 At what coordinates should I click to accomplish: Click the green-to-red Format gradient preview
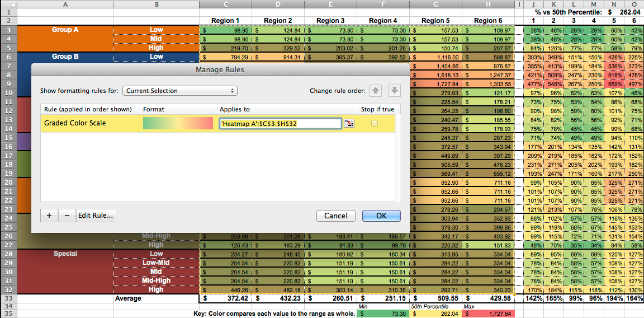pos(177,123)
